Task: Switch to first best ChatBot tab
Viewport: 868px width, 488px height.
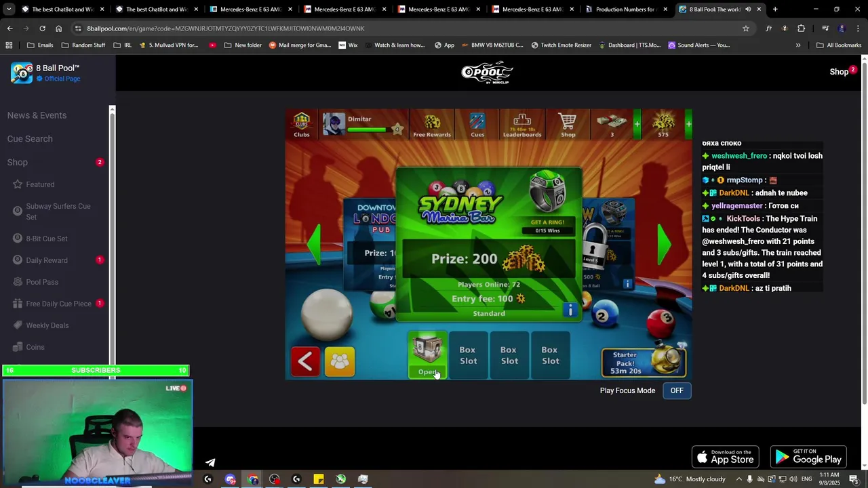Action: coord(62,9)
